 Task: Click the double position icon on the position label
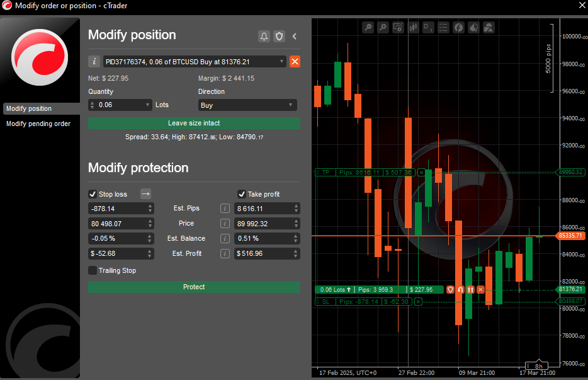pos(470,289)
